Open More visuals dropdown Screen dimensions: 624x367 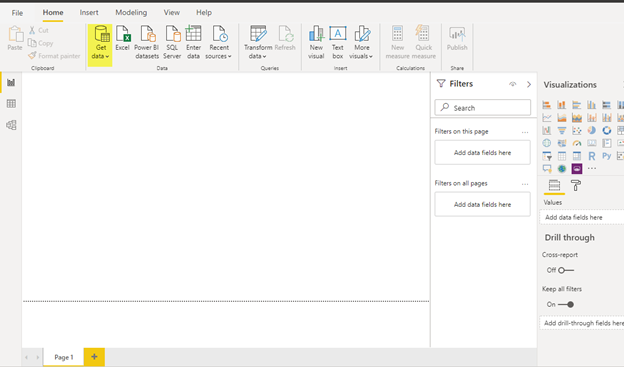(x=361, y=42)
